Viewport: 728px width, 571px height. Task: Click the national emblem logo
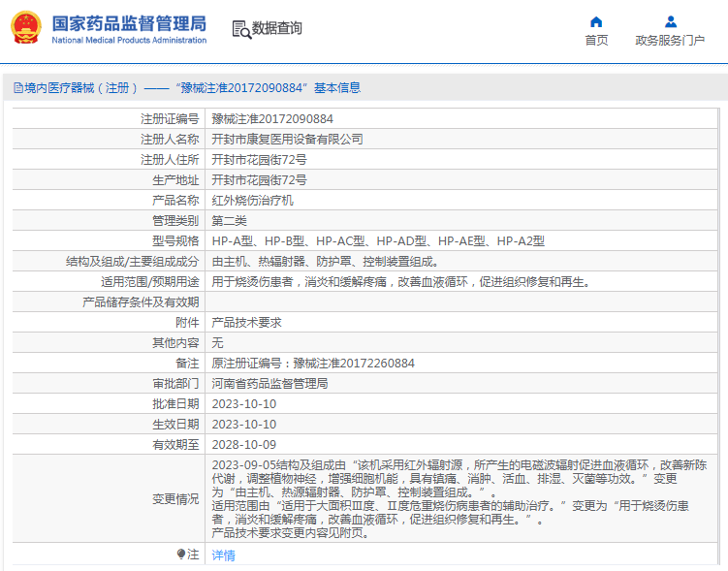pyautogui.click(x=26, y=28)
